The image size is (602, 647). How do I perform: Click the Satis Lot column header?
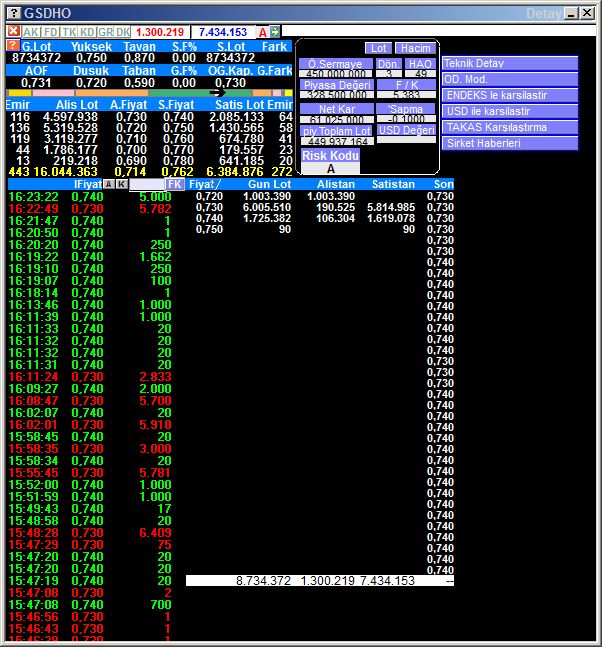click(x=239, y=105)
